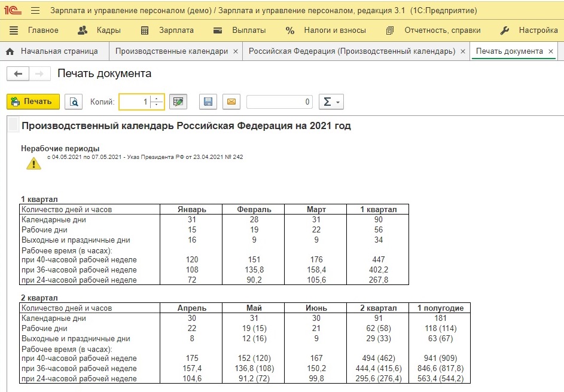Close the Производственные календари tab
This screenshot has height=392, width=564.
236,52
